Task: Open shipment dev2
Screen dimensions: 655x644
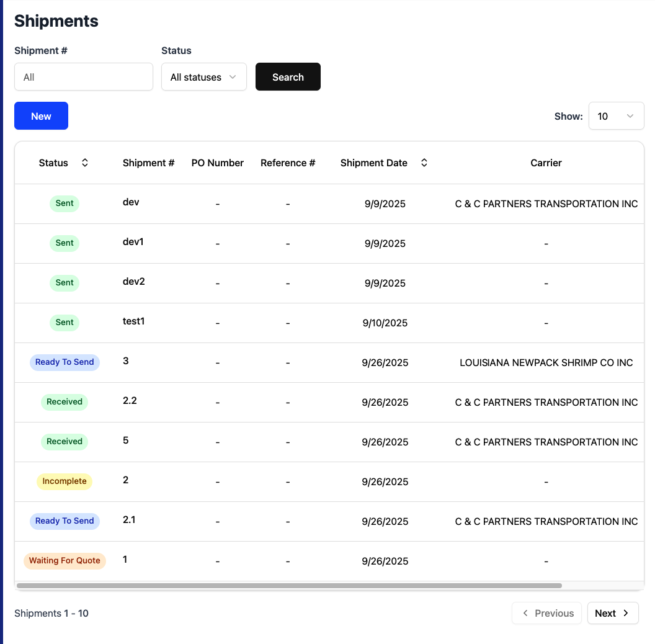Action: tap(134, 282)
